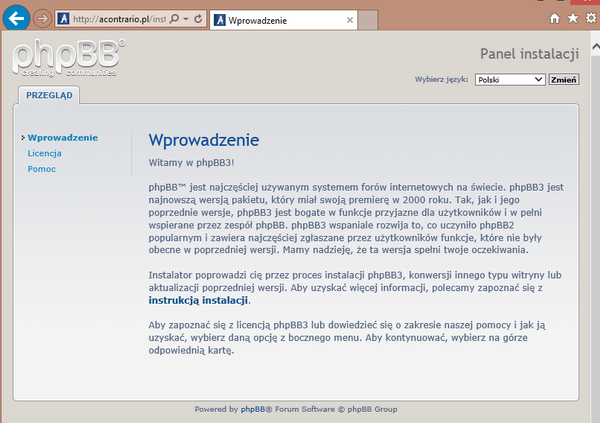Click the browser back arrow button

[x=16, y=18]
